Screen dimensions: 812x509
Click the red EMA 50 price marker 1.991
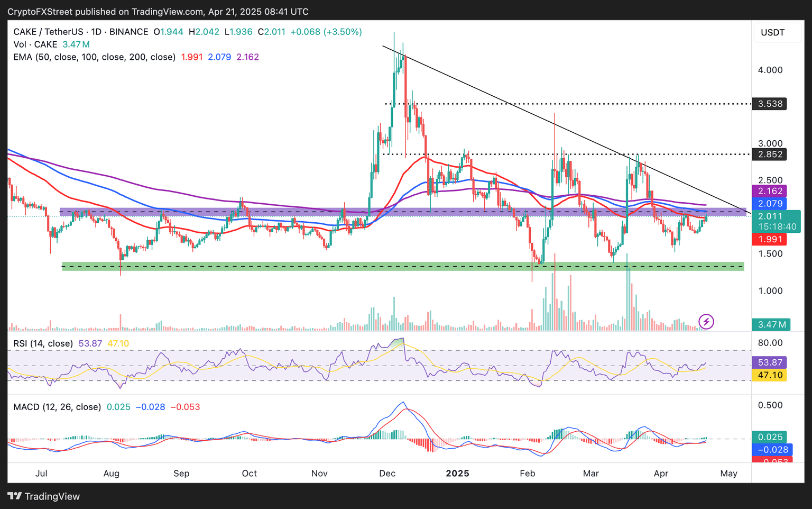(x=770, y=239)
